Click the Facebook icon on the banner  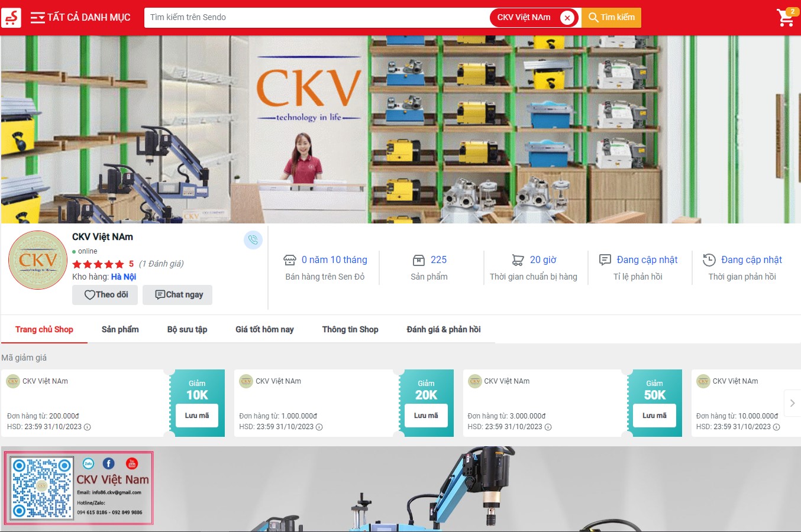[109, 463]
